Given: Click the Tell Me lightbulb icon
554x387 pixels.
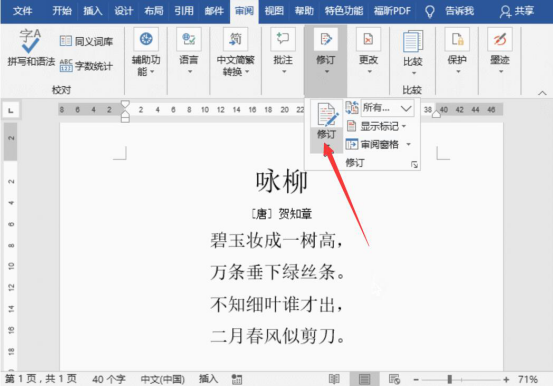Looking at the screenshot, I should click(x=430, y=12).
